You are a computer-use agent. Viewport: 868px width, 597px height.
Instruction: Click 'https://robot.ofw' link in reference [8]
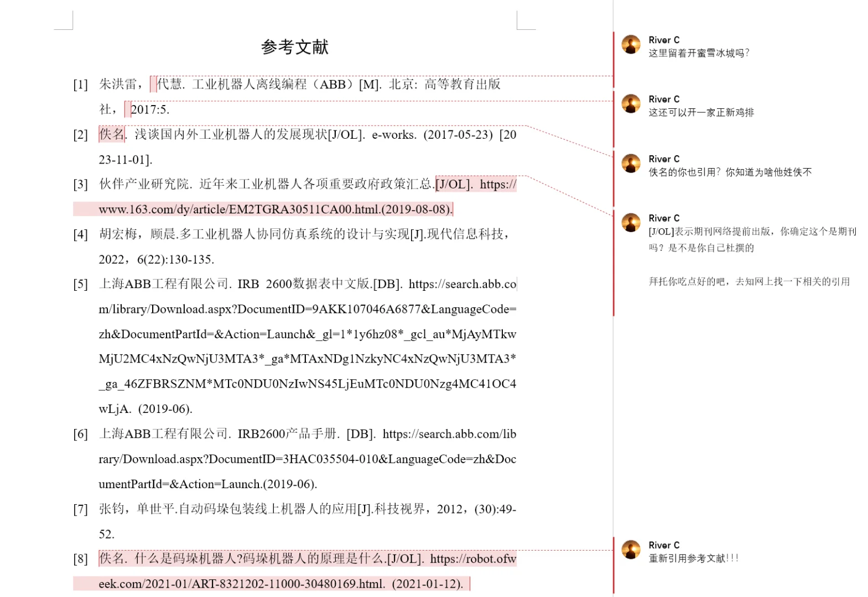point(473,559)
